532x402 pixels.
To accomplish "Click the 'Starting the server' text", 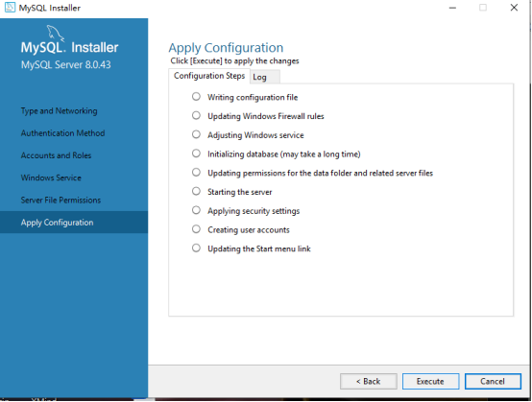I will pos(240,192).
